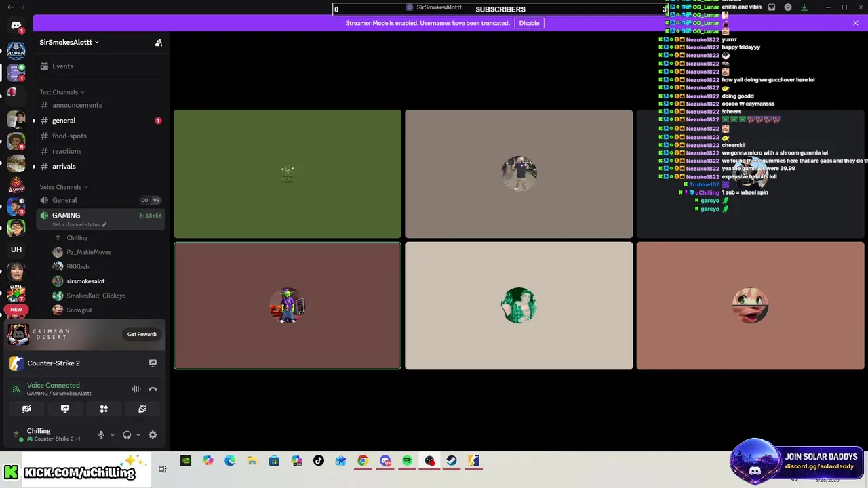Focus the green-shirt avatar video tile
The height and width of the screenshot is (488, 868).
pos(519,306)
